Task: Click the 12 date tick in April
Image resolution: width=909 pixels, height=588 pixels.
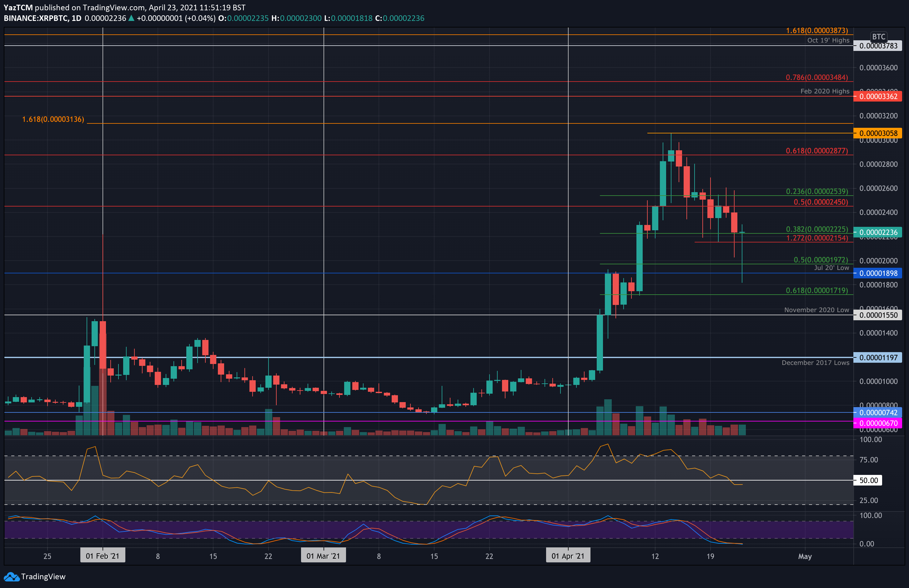Action: pyautogui.click(x=655, y=556)
